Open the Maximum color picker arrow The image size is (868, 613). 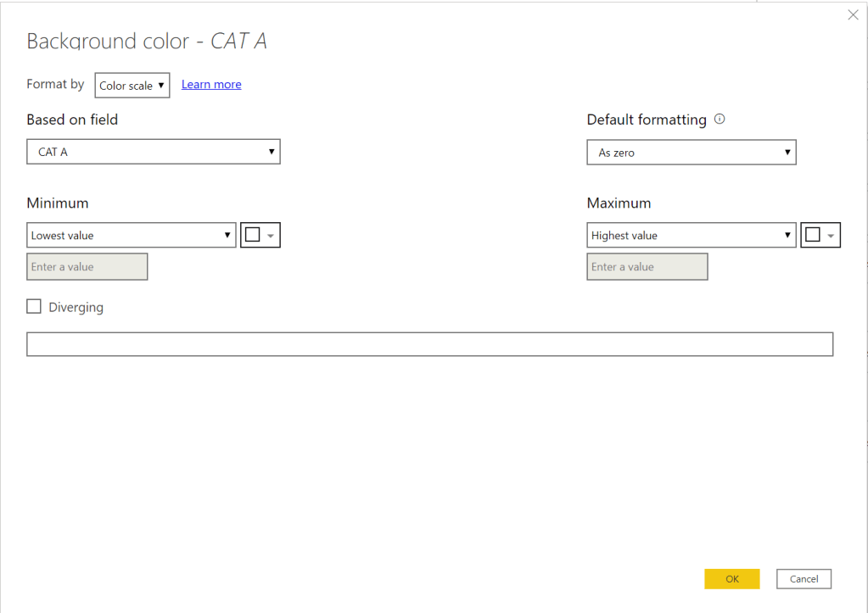[831, 236]
